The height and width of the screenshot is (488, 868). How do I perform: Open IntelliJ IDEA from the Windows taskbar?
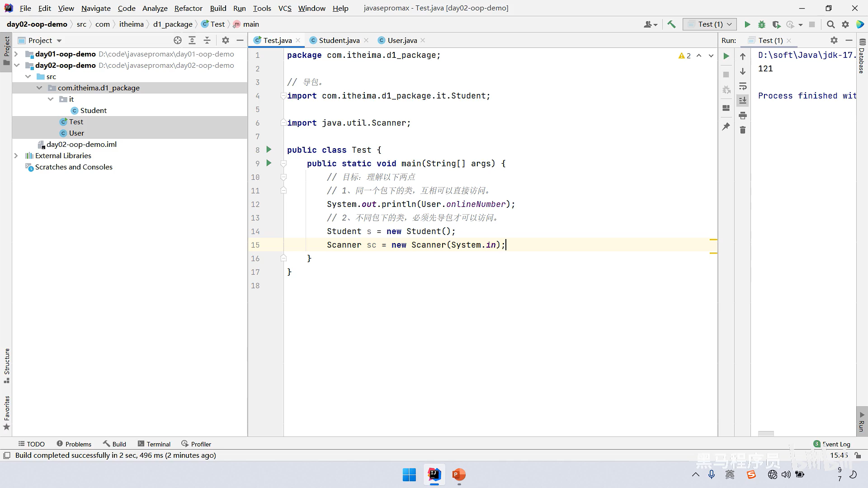(x=434, y=475)
